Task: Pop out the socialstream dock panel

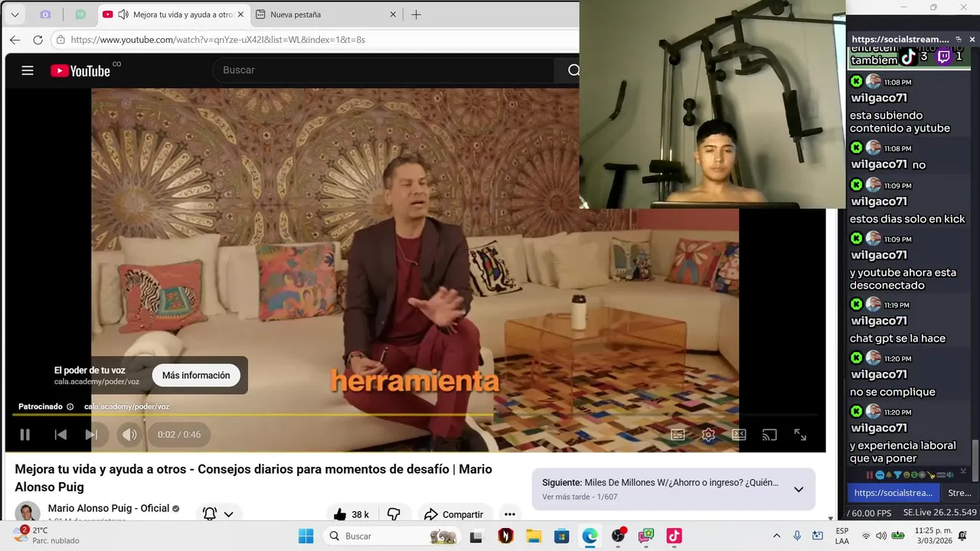Action: point(959,39)
